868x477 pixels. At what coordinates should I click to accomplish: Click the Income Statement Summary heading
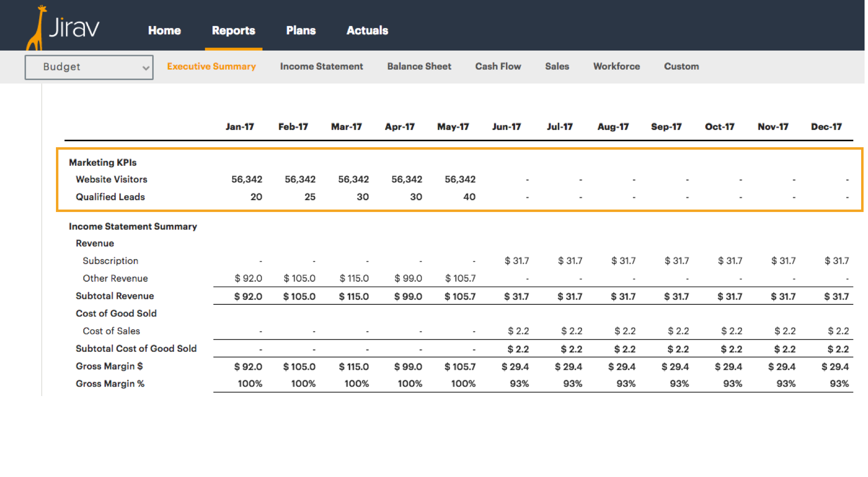132,226
